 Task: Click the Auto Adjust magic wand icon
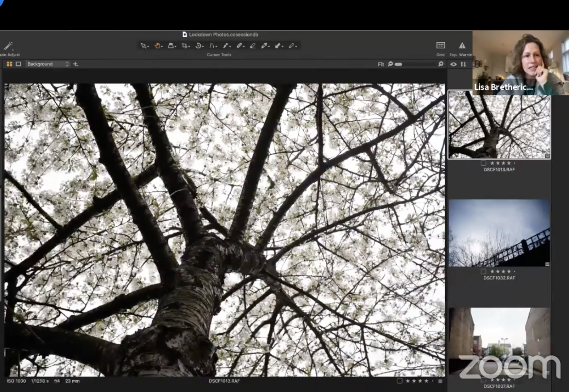(8, 46)
